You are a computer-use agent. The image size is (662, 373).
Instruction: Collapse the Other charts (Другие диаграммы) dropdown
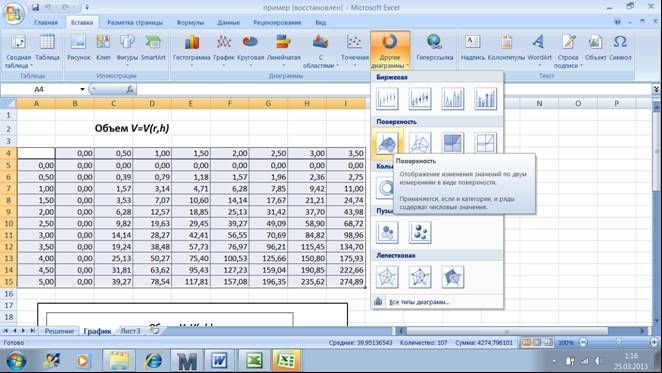click(x=390, y=51)
